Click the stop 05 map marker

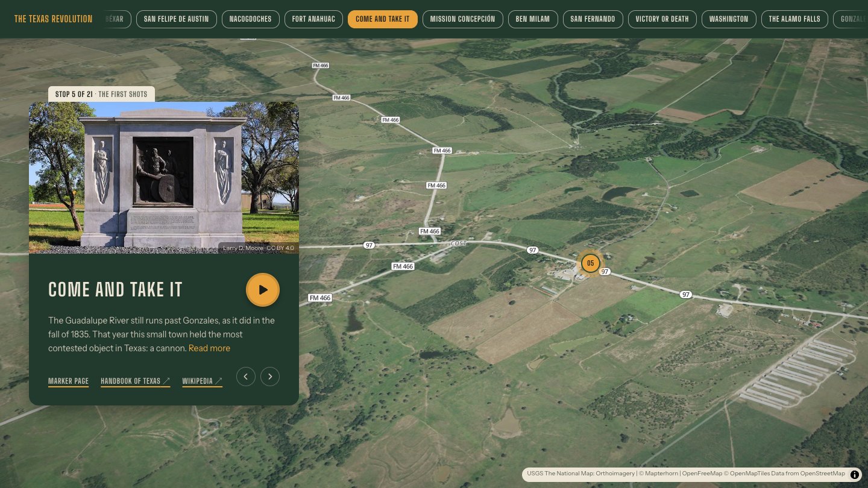tap(591, 263)
